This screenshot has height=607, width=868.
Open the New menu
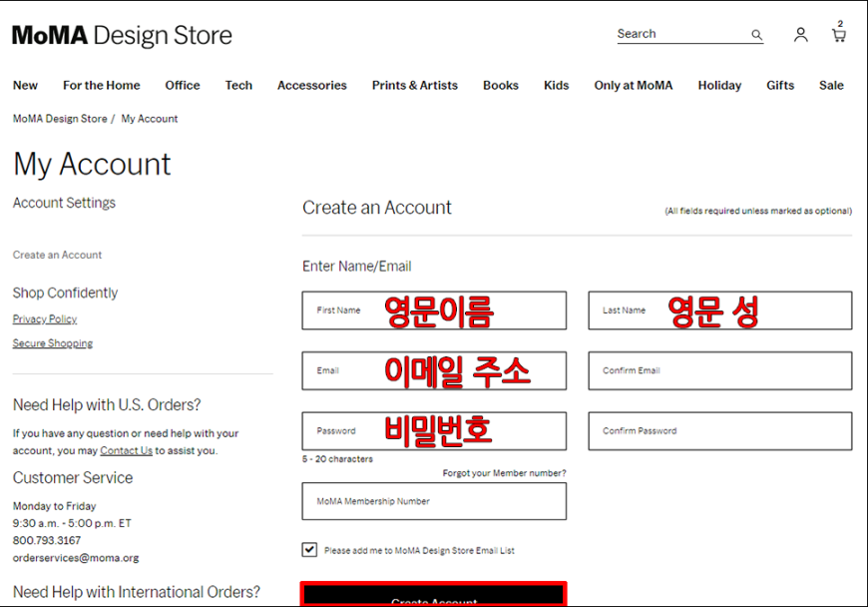click(x=26, y=85)
